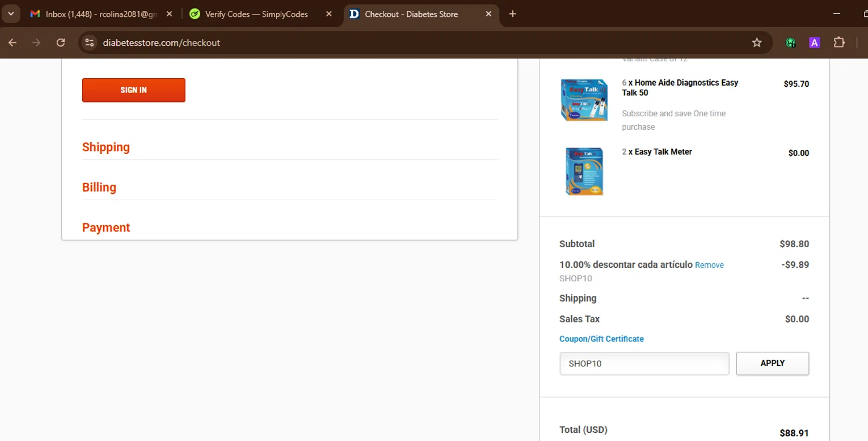Remove the SHOP10 discount

pos(709,265)
